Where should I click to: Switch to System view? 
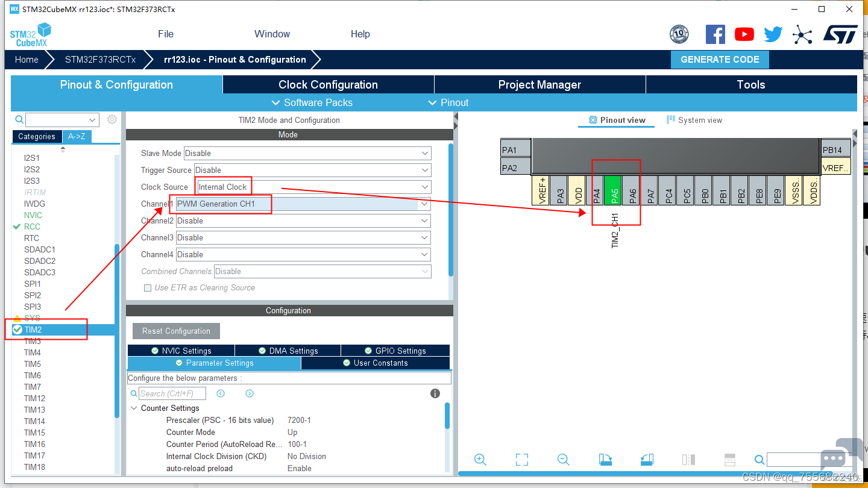[694, 120]
